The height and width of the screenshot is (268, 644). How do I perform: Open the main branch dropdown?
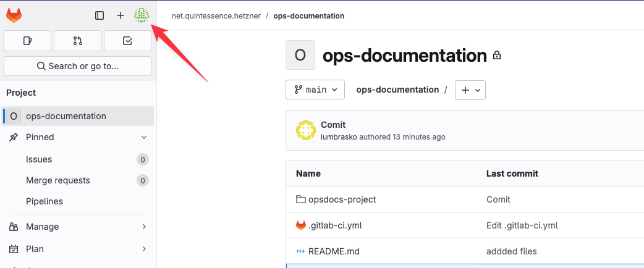pos(315,90)
